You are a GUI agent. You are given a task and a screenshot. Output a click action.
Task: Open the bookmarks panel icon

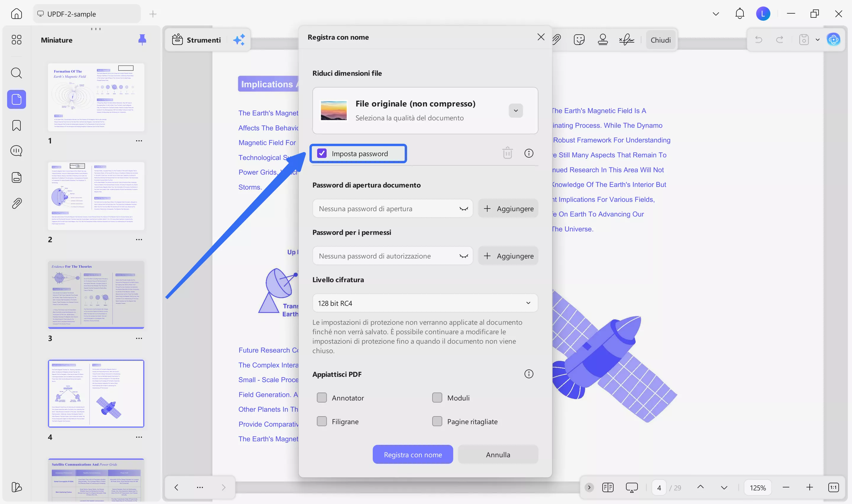16,125
